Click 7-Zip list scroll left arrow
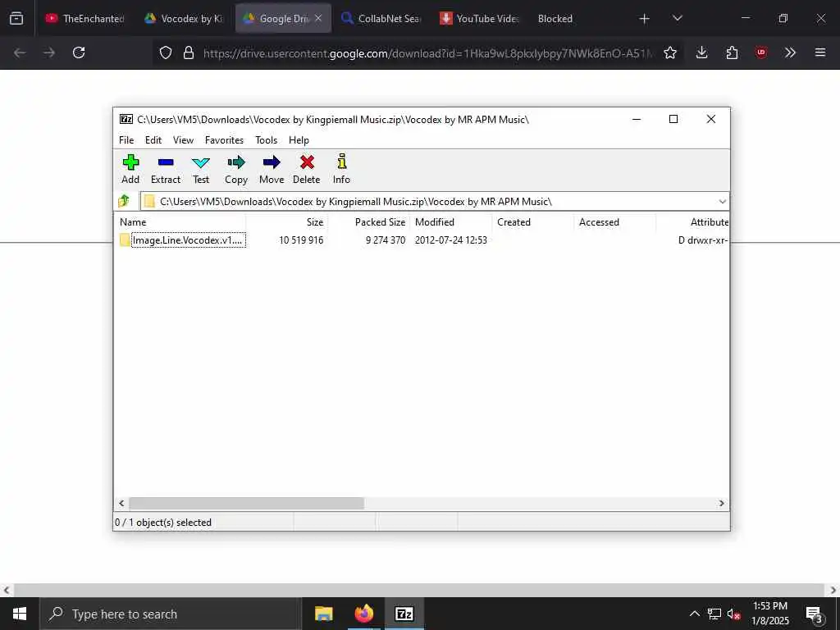This screenshot has height=630, width=840. [x=121, y=504]
